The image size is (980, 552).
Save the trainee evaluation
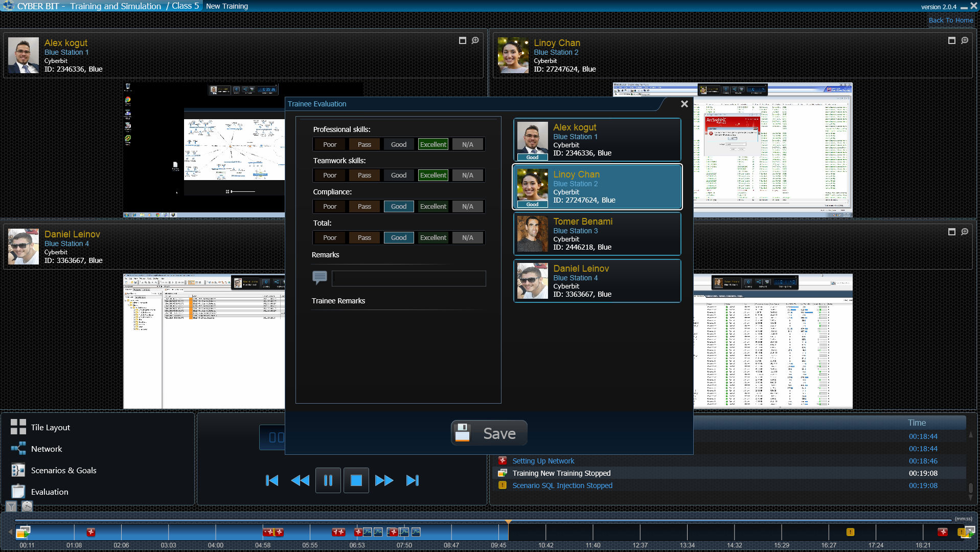pos(489,433)
